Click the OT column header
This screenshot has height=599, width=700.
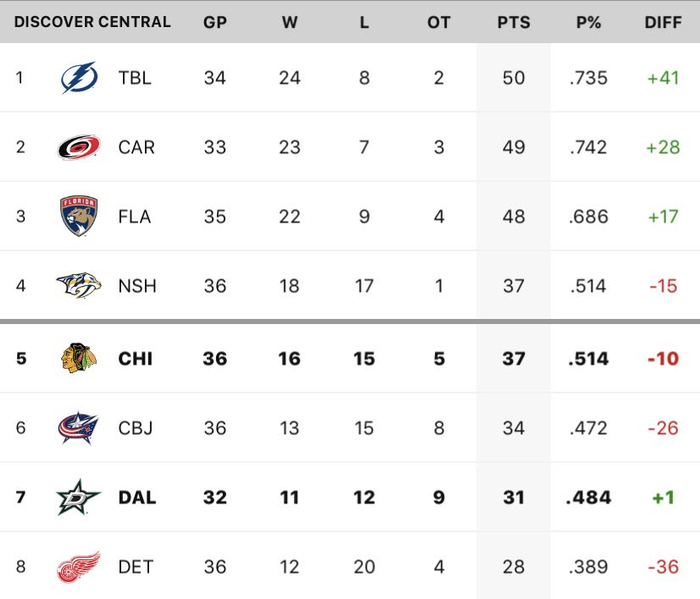point(438,22)
